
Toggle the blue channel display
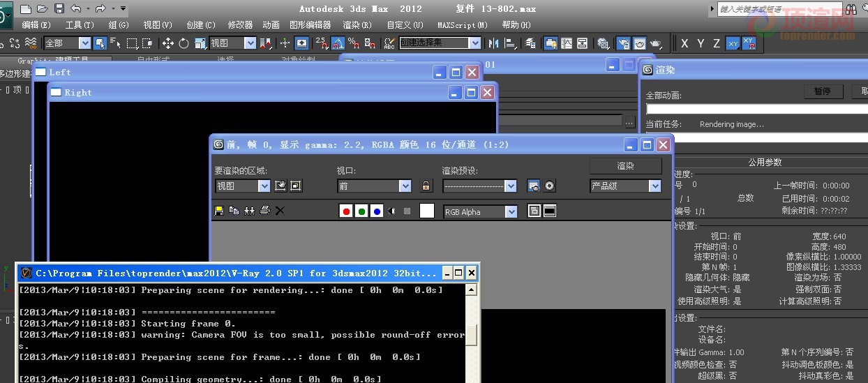pos(377,211)
